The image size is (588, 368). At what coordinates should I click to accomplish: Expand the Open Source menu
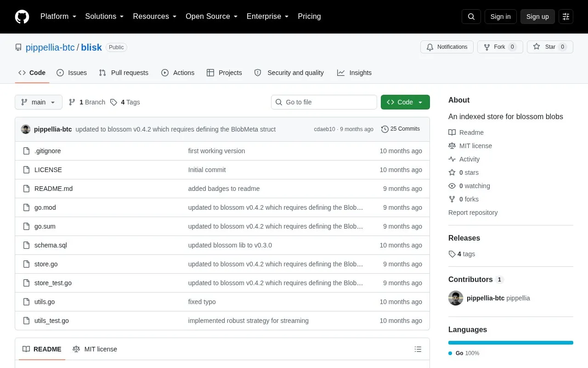click(x=212, y=17)
